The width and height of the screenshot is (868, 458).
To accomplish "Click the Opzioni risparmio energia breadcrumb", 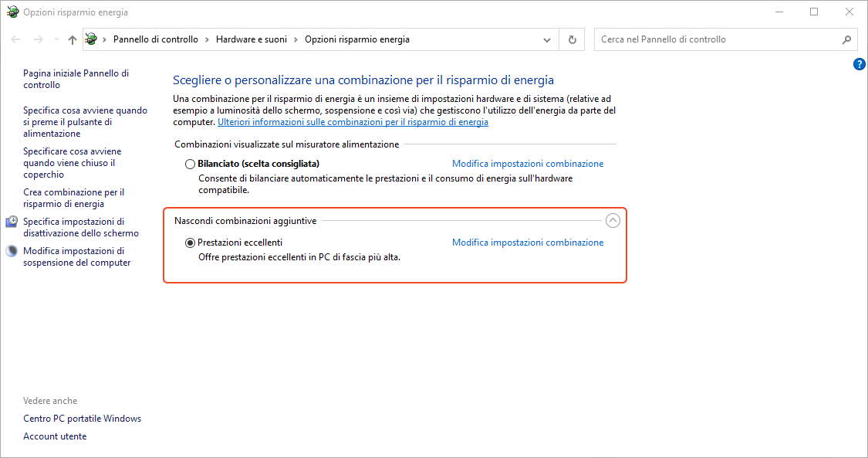I will click(x=357, y=39).
